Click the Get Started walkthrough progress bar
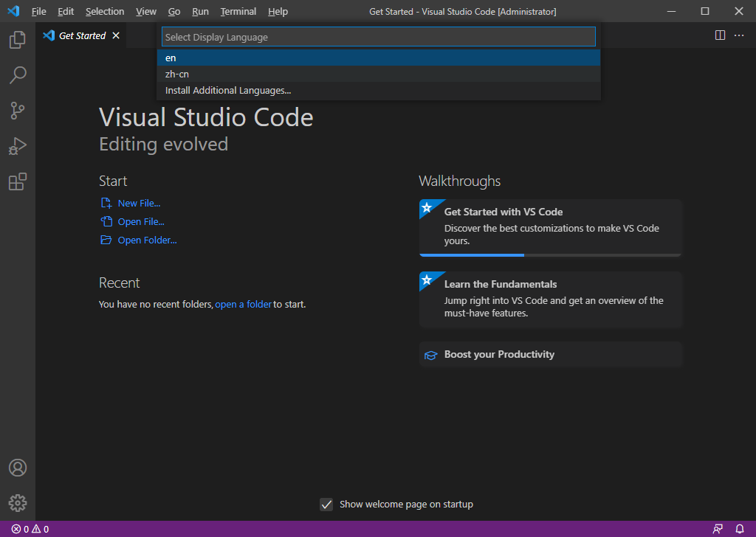The image size is (756, 537). point(550,254)
